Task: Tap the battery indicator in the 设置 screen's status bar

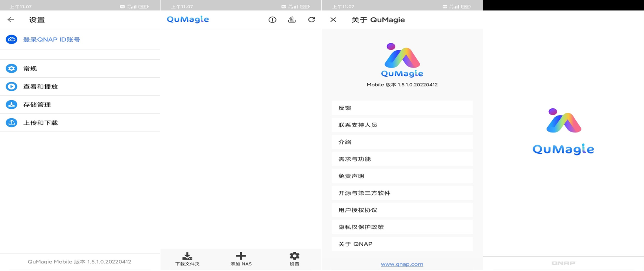Action: click(x=144, y=7)
